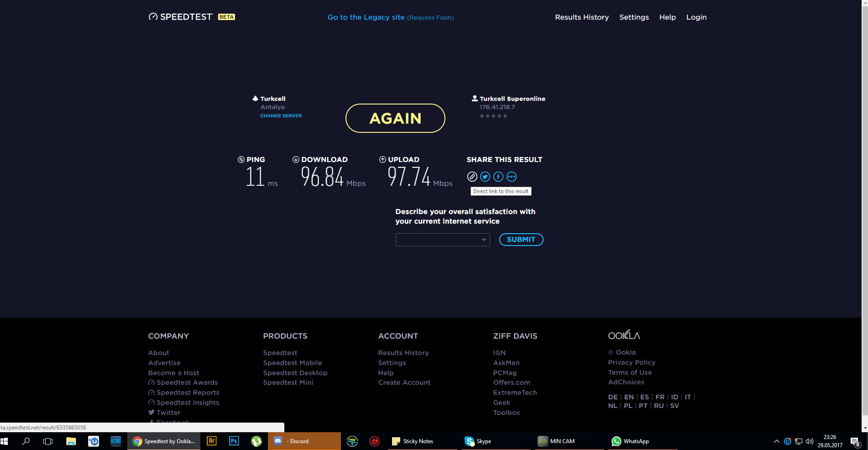Switch to WhatsApp taskbar window
This screenshot has width=868, height=450.
tap(643, 441)
